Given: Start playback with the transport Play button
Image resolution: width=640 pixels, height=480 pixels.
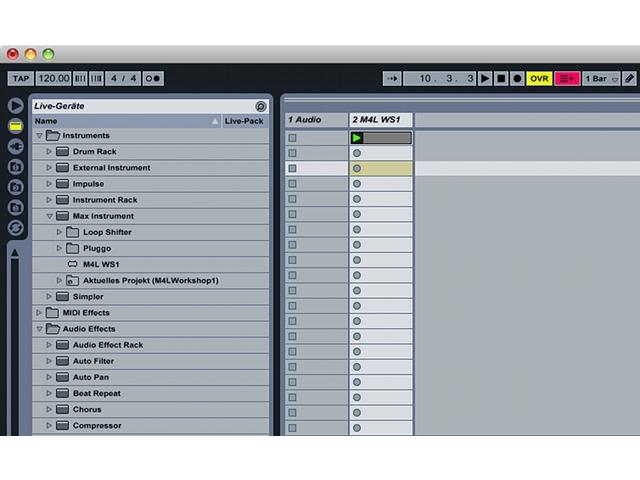Looking at the screenshot, I should click(x=485, y=78).
